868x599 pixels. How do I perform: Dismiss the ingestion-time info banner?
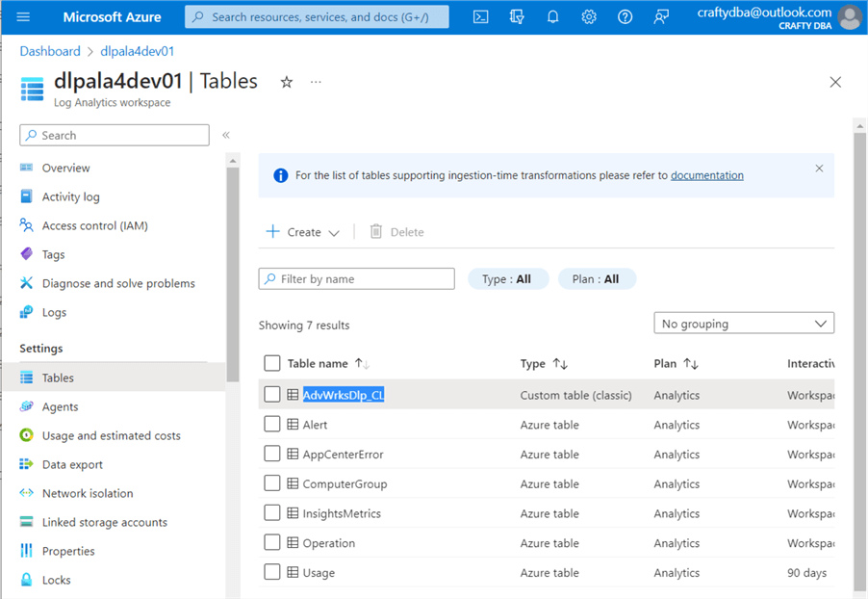point(819,169)
